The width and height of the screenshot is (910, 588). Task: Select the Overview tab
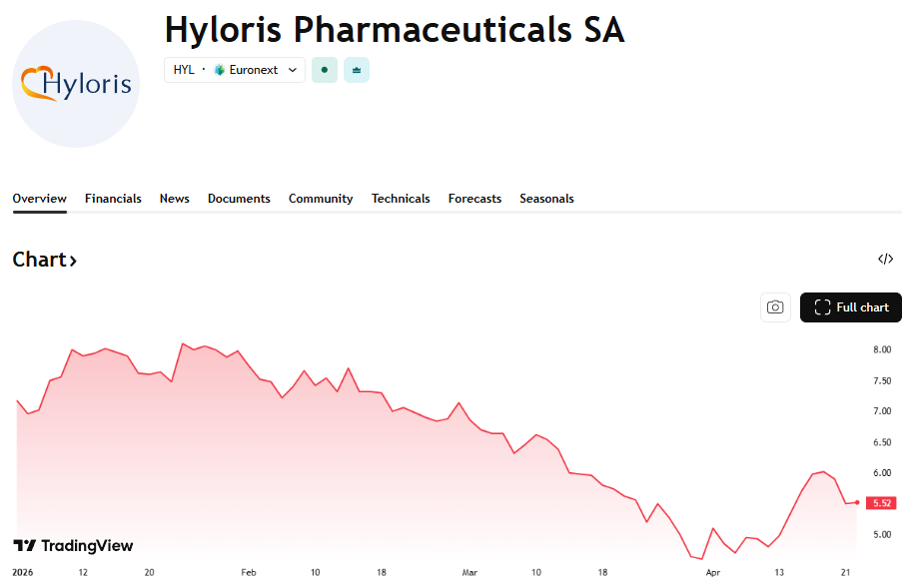click(x=39, y=199)
